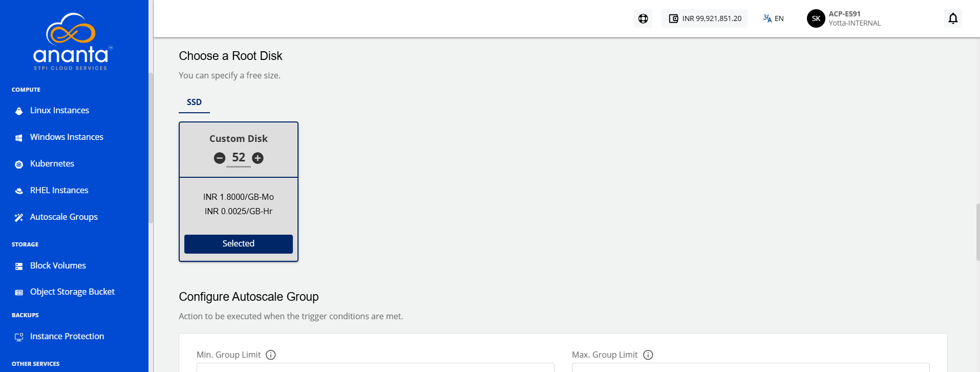The width and height of the screenshot is (980, 372).
Task: Show Min. Group Limit info tooltip
Action: pos(271,355)
